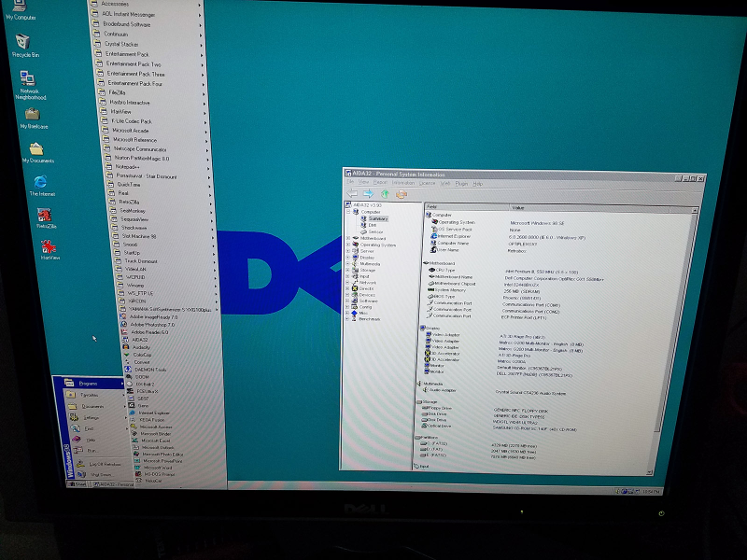Click the DOOM program icon
This screenshot has width=747, height=560.
click(x=129, y=377)
